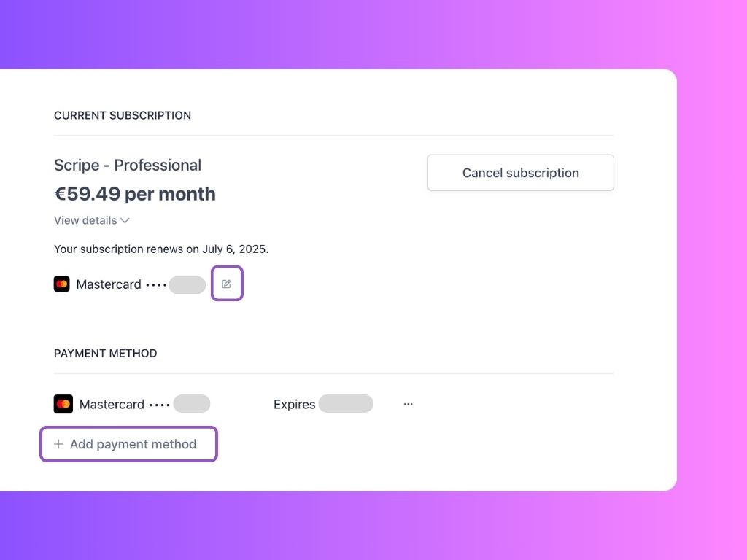Click the €59.49 per month price
747x560 pixels.
point(135,194)
